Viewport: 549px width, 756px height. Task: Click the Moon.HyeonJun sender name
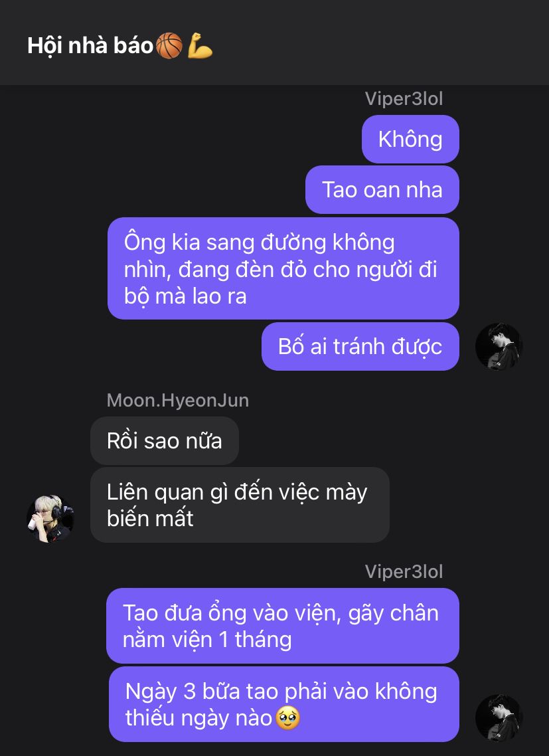coord(178,401)
